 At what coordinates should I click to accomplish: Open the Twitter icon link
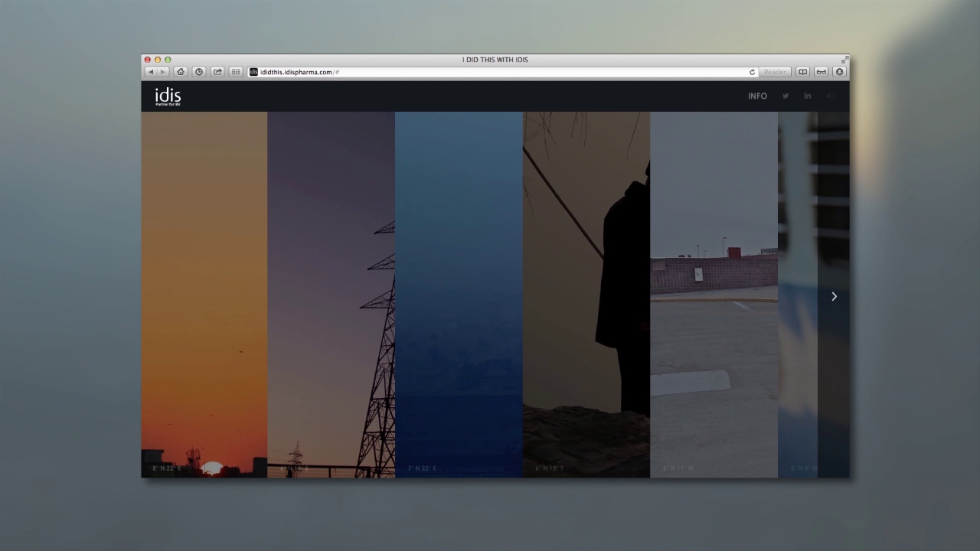pyautogui.click(x=786, y=96)
